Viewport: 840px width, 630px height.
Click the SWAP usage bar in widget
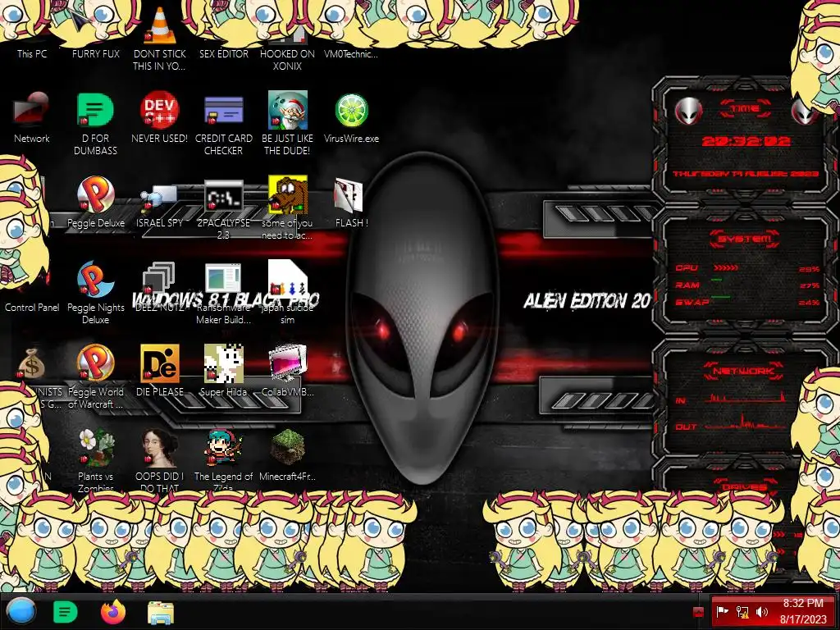[x=721, y=297]
